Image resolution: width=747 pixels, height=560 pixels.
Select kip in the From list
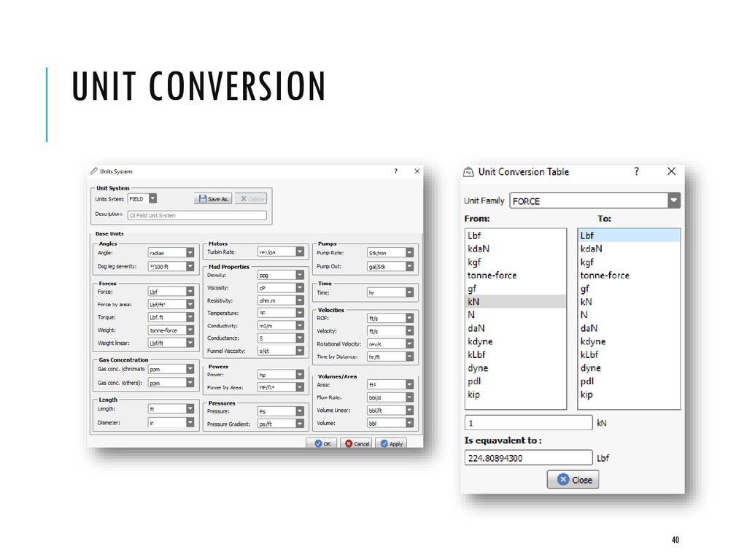coord(516,394)
